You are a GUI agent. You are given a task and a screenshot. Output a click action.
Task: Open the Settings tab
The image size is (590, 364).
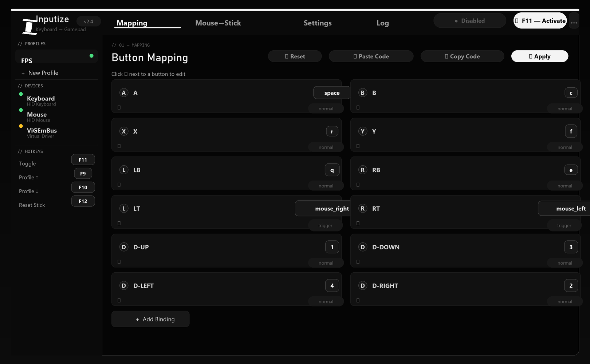pyautogui.click(x=318, y=23)
